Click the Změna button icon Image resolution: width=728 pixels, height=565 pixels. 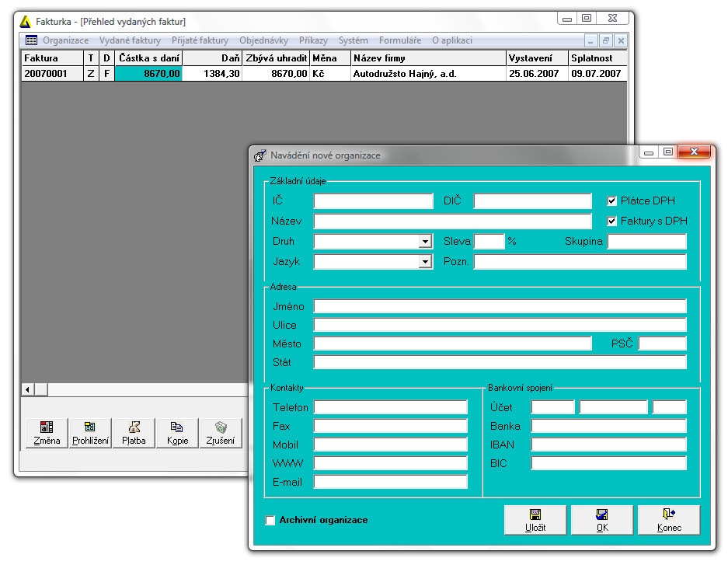tap(47, 427)
